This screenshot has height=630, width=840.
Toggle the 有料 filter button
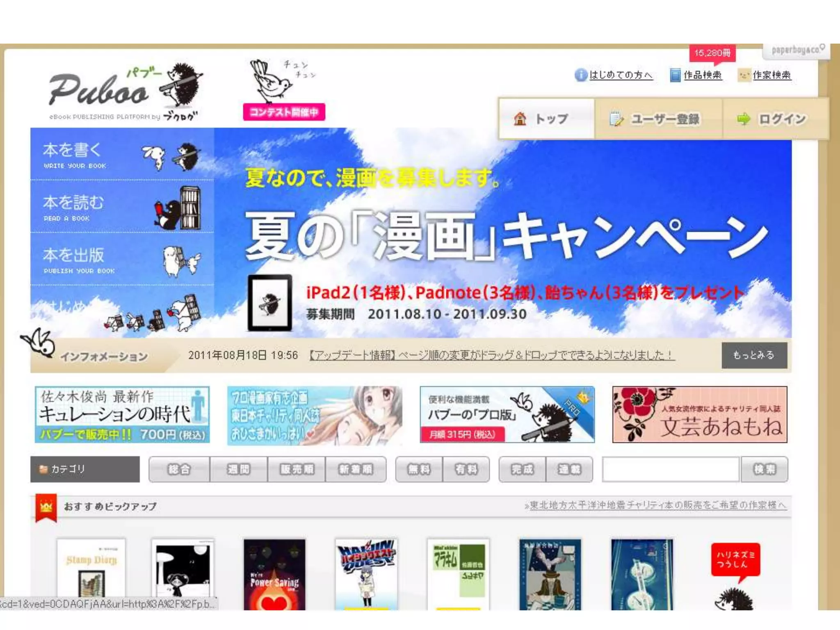click(x=466, y=469)
